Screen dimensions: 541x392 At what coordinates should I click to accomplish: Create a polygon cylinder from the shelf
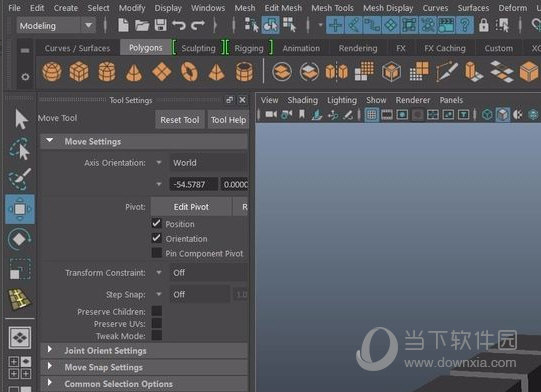pyautogui.click(x=107, y=72)
